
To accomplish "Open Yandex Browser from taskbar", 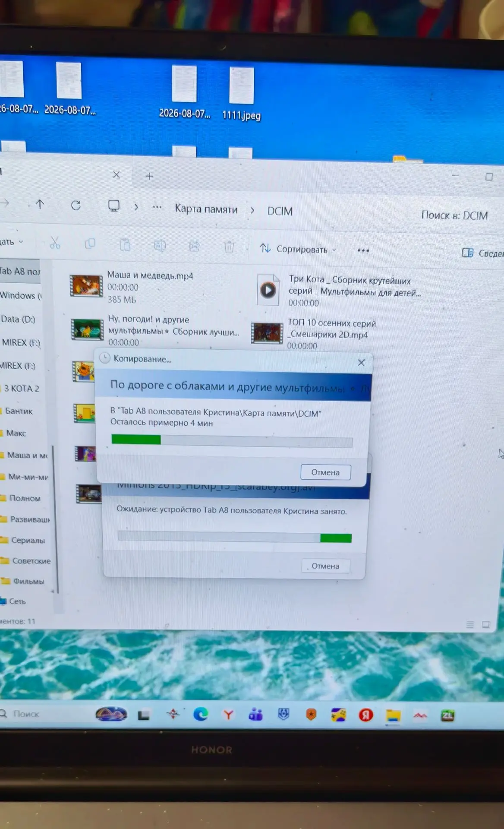I will [x=228, y=715].
